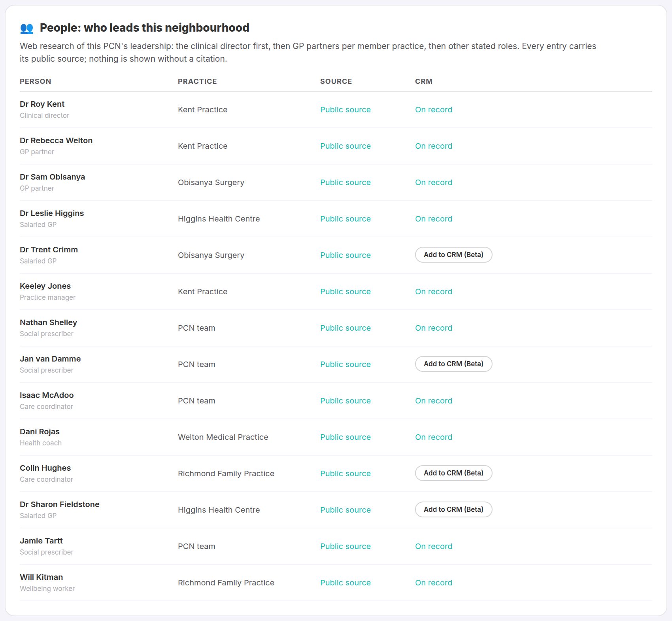
Task: Open Dr Trent Crimm's public source link
Action: point(345,255)
